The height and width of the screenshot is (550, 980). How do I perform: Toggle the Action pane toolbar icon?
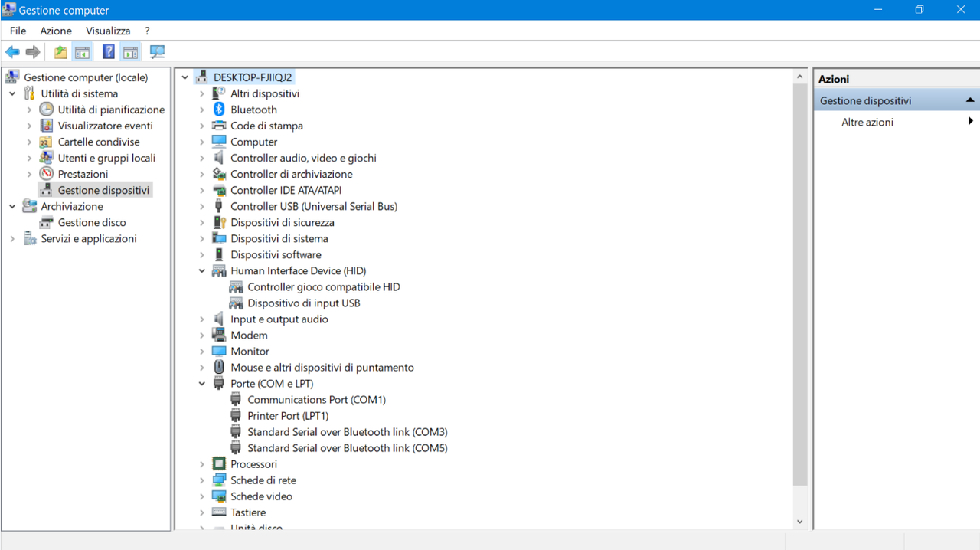pos(131,52)
